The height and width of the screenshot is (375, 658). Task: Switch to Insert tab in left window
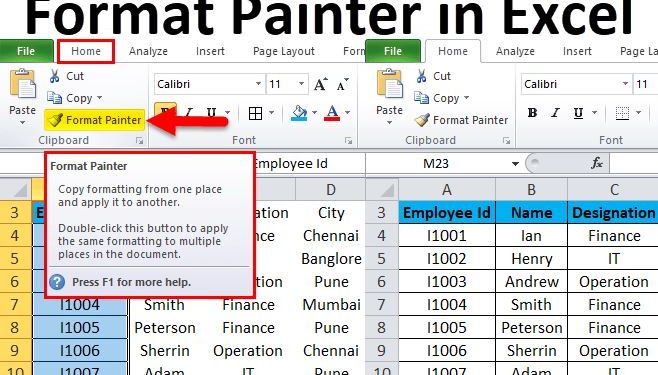pos(210,51)
